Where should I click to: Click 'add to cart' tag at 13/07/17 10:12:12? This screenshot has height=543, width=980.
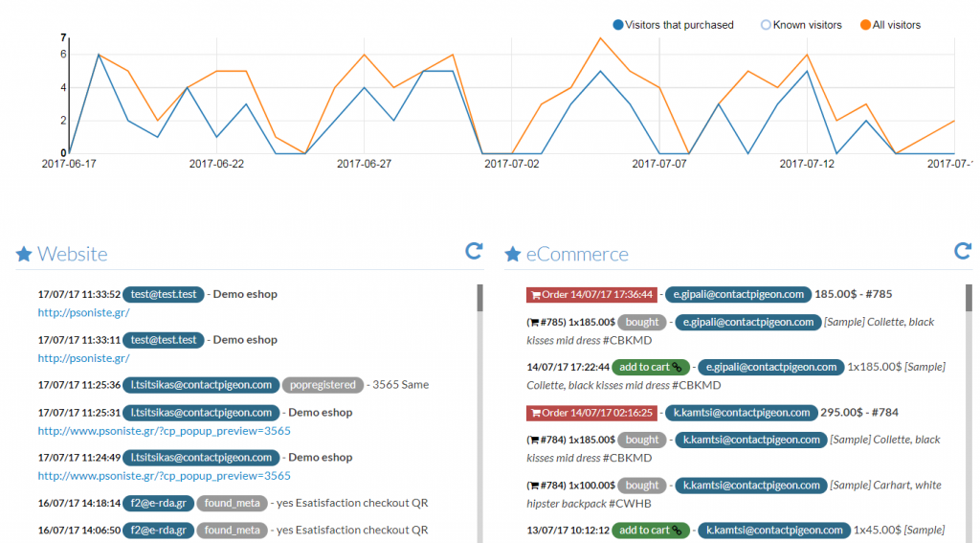coord(651,530)
